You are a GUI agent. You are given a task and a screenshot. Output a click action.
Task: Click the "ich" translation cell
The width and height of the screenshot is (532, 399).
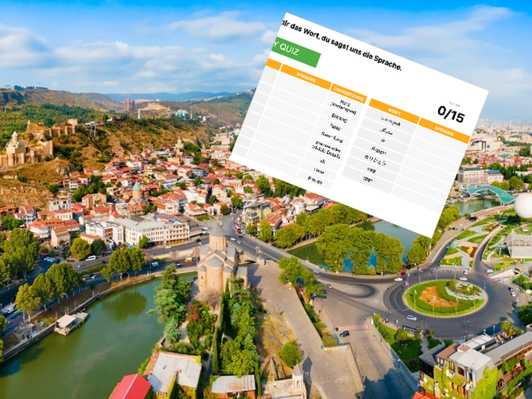(323, 161)
